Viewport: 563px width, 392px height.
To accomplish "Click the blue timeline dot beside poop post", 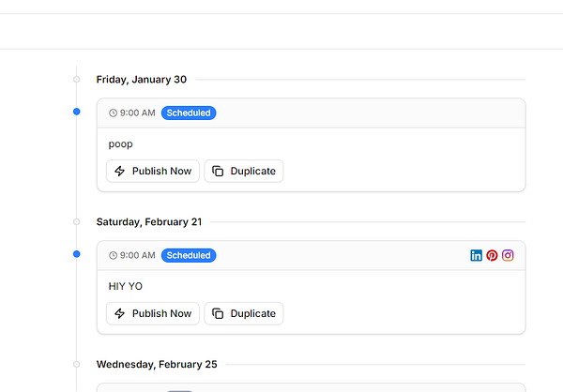I will [77, 112].
